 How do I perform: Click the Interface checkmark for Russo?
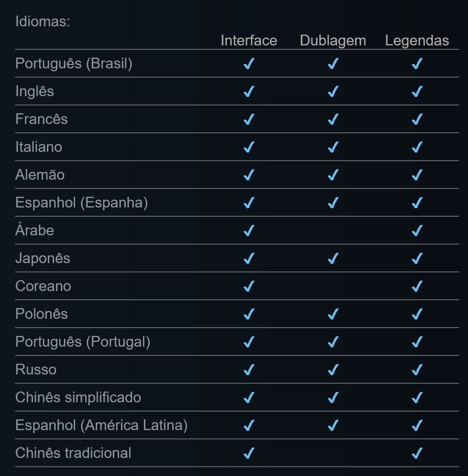pos(249,370)
